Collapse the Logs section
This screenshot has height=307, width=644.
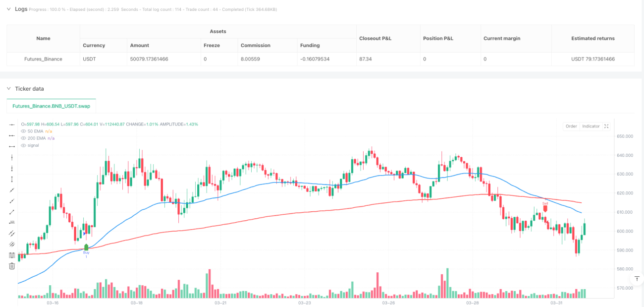coord(8,9)
